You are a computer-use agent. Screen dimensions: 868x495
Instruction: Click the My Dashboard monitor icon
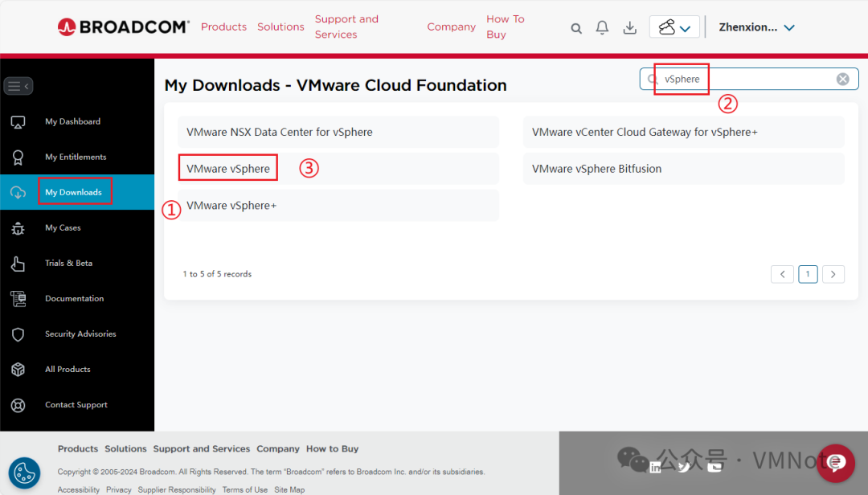18,122
